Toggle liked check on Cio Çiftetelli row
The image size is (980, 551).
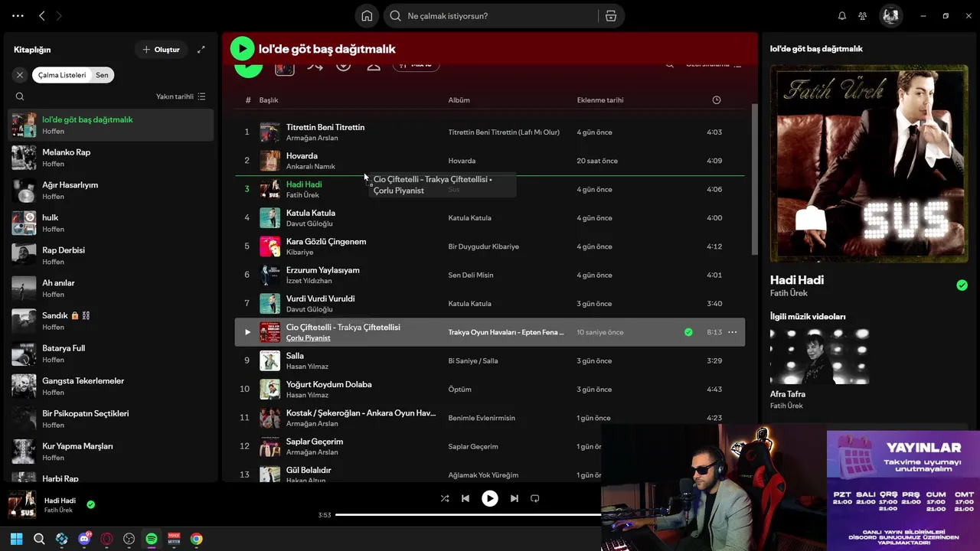(688, 332)
